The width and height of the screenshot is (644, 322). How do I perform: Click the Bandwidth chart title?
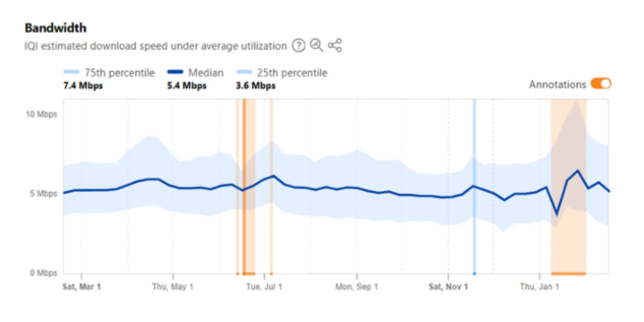pos(56,28)
